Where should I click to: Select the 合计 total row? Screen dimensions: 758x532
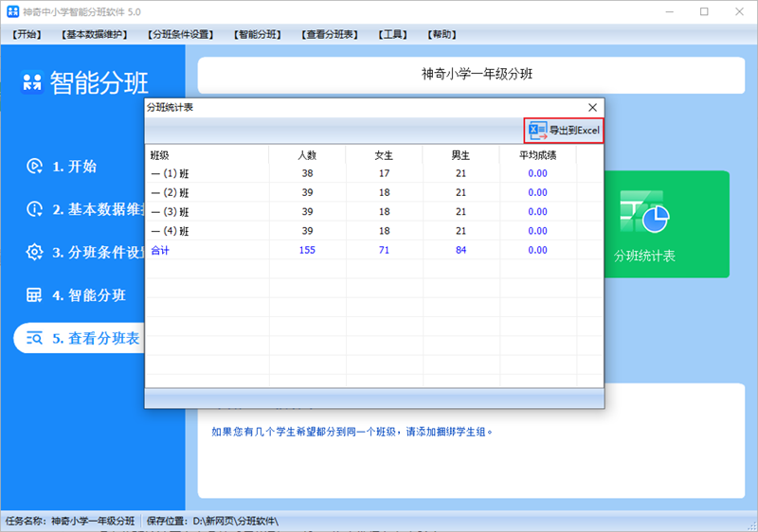coord(161,250)
